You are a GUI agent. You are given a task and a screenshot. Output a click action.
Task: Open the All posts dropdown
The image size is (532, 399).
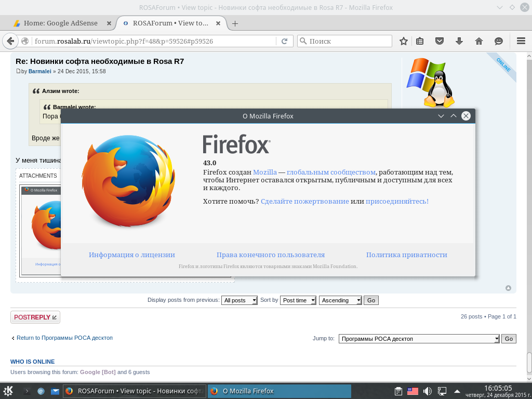pyautogui.click(x=239, y=300)
